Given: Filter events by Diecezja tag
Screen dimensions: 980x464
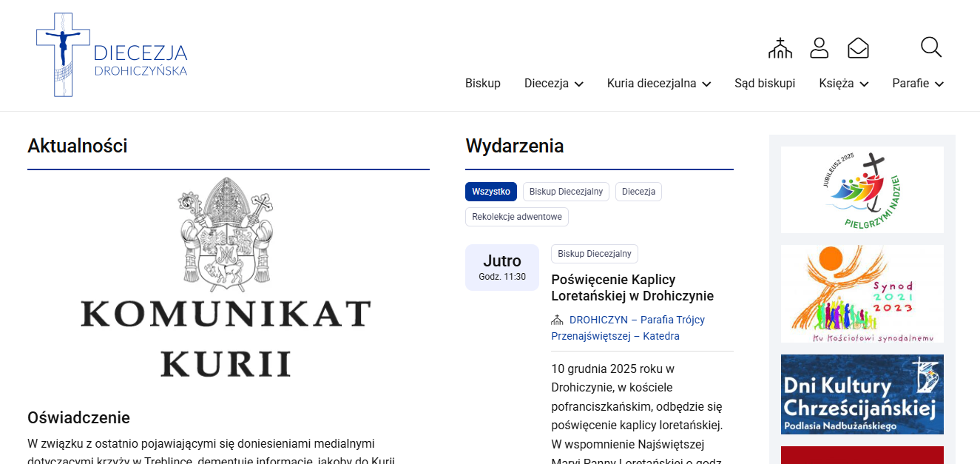Looking at the screenshot, I should (638, 192).
